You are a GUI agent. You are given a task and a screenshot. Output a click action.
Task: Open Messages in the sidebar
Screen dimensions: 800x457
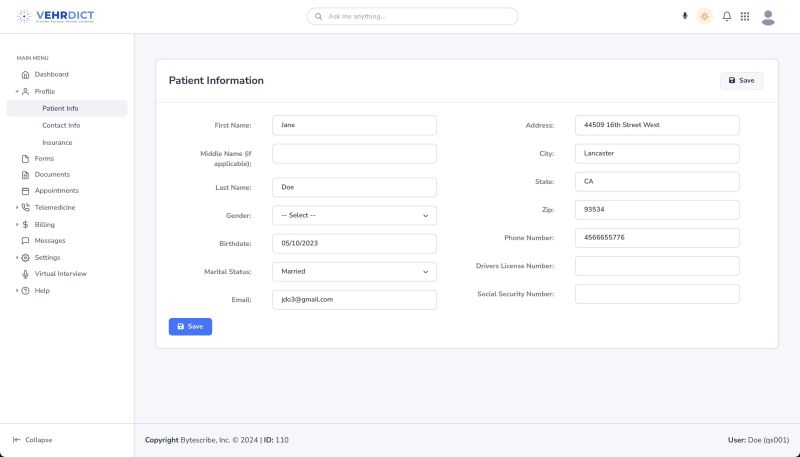coord(49,240)
